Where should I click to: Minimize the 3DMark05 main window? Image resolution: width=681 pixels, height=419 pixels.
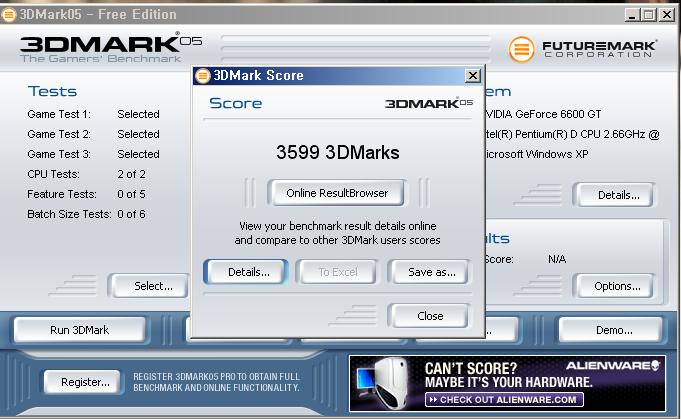coord(632,15)
